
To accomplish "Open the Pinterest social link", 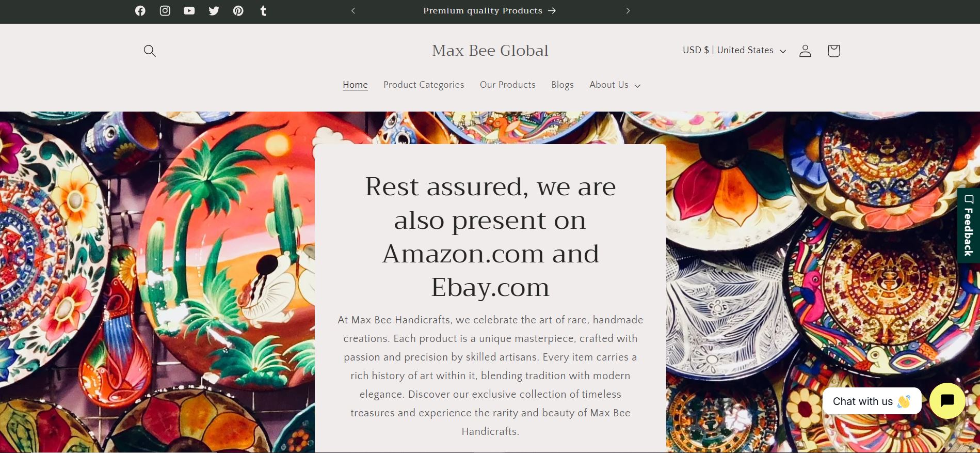I will [238, 11].
